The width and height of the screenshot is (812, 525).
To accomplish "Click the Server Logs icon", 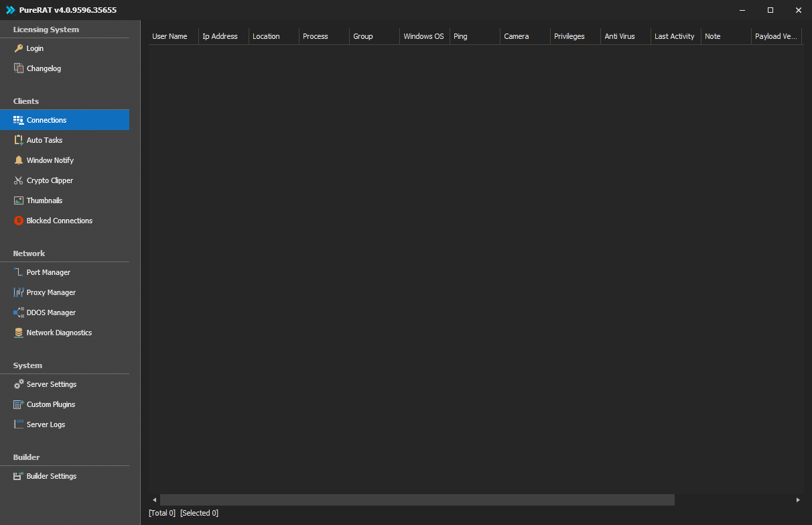I will pyautogui.click(x=19, y=424).
